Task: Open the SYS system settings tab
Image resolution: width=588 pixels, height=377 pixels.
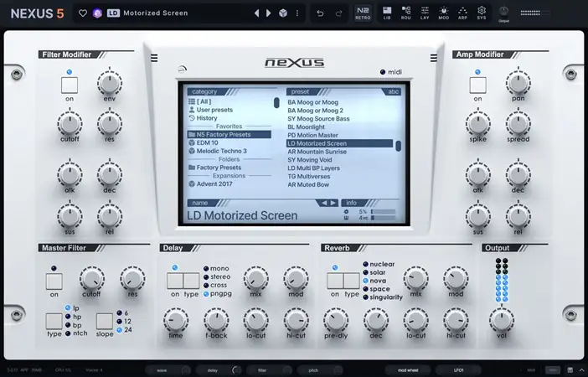Action: point(482,13)
